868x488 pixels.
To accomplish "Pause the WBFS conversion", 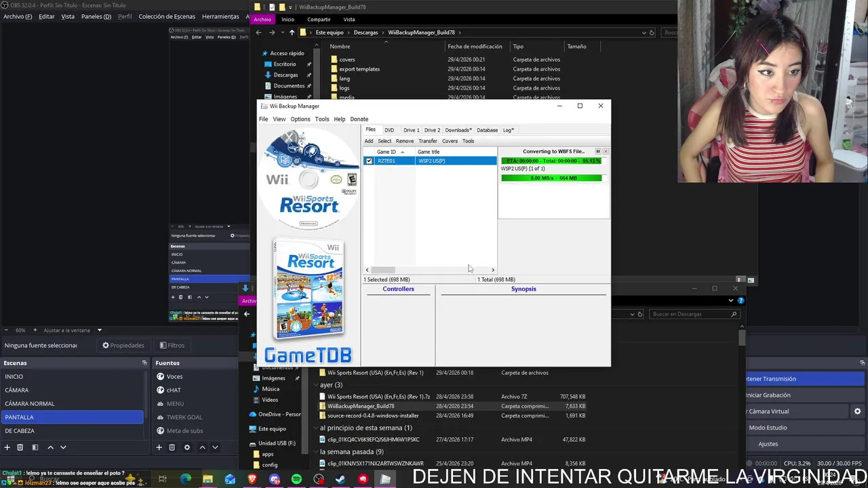I will (597, 151).
